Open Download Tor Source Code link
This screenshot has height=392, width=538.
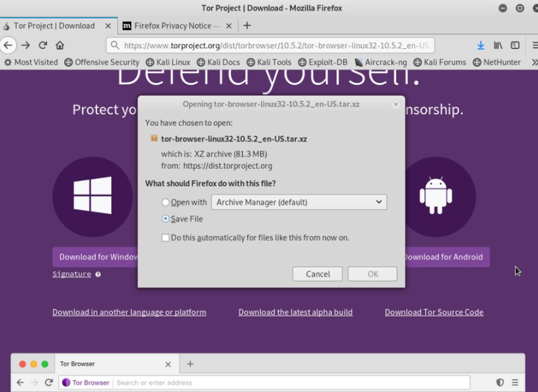click(434, 312)
